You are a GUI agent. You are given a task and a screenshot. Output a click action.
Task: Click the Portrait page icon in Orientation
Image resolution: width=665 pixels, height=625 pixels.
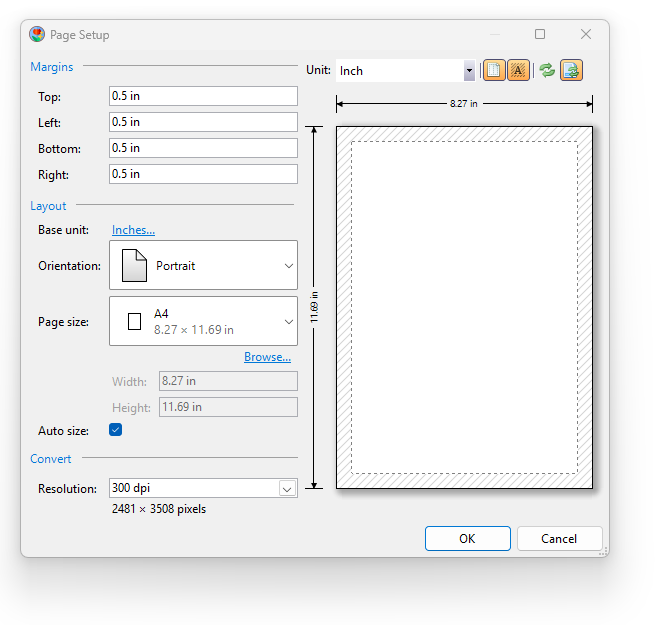click(134, 265)
